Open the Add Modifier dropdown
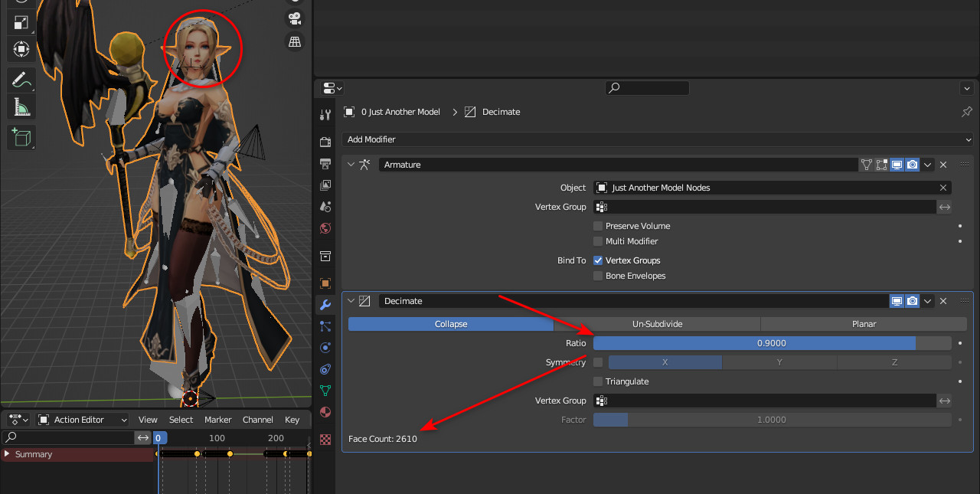The image size is (980, 494). [657, 139]
